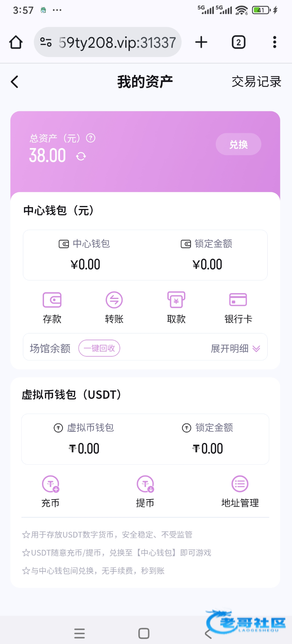Open 交易记录 transaction records

(256, 82)
